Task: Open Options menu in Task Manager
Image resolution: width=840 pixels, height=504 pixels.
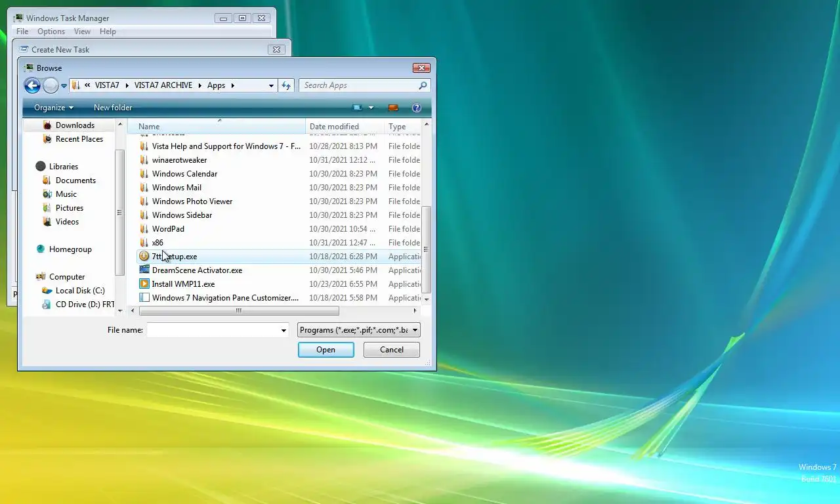Action: click(x=51, y=31)
